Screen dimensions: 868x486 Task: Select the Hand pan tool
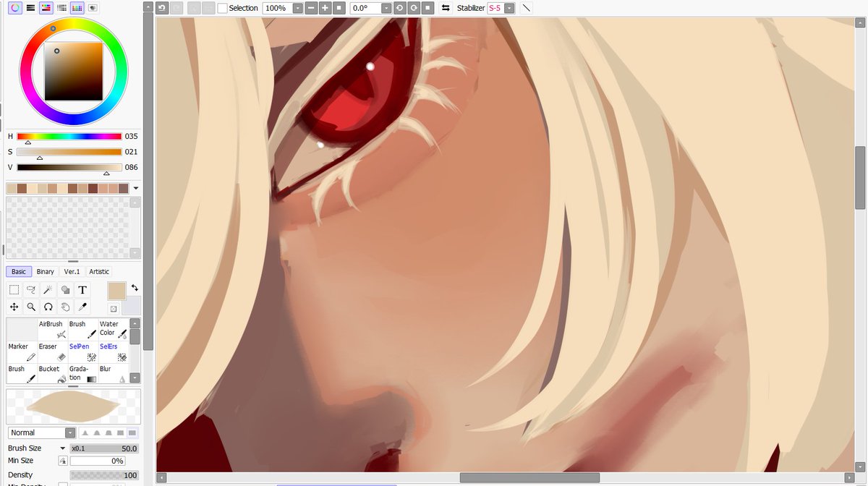[65, 307]
